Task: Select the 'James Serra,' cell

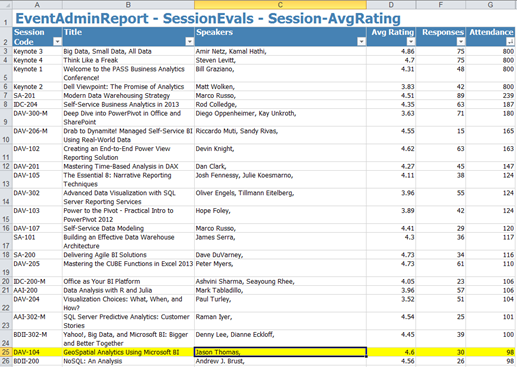Action: (x=280, y=242)
